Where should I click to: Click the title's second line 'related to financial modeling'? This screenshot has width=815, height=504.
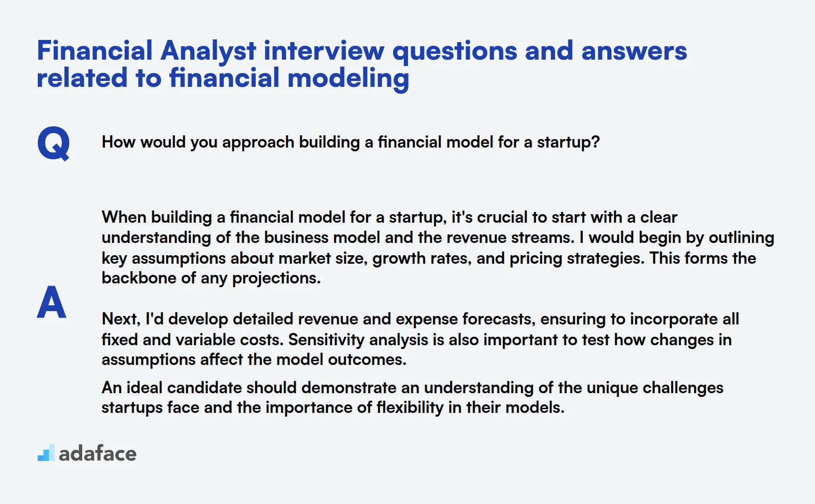[223, 78]
